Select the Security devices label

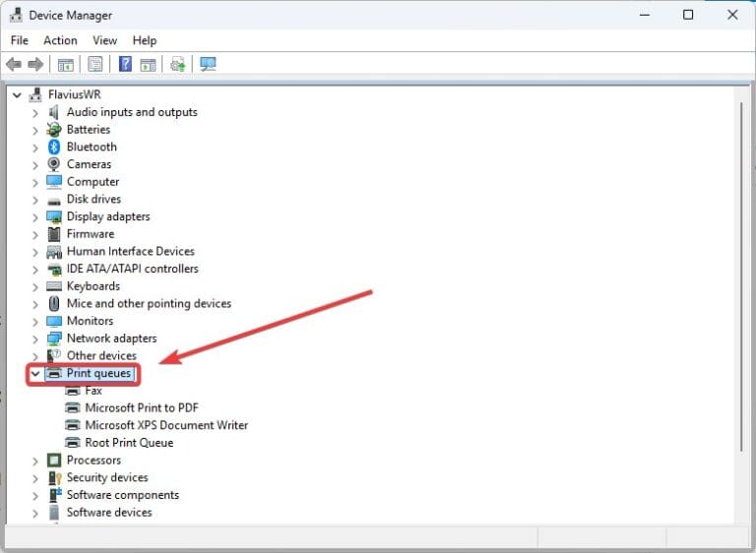pyautogui.click(x=107, y=477)
